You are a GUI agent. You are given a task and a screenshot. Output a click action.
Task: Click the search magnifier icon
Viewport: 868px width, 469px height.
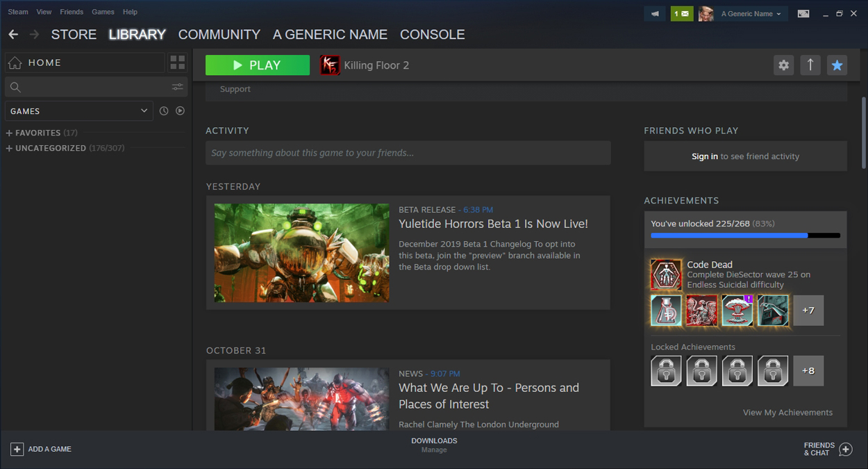pyautogui.click(x=15, y=87)
